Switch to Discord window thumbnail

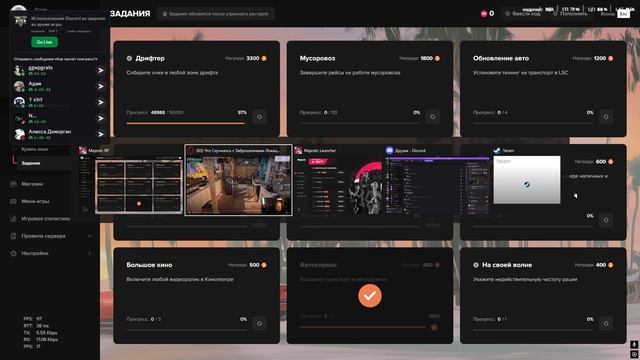437,185
